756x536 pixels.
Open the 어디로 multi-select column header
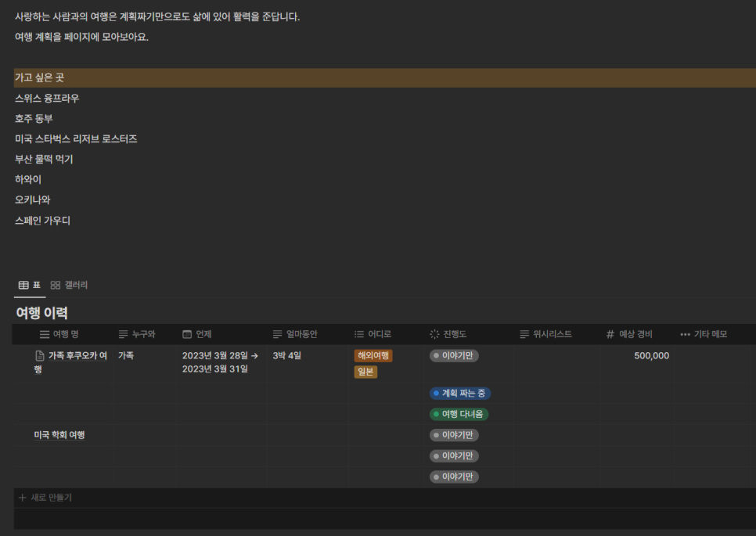pos(387,334)
